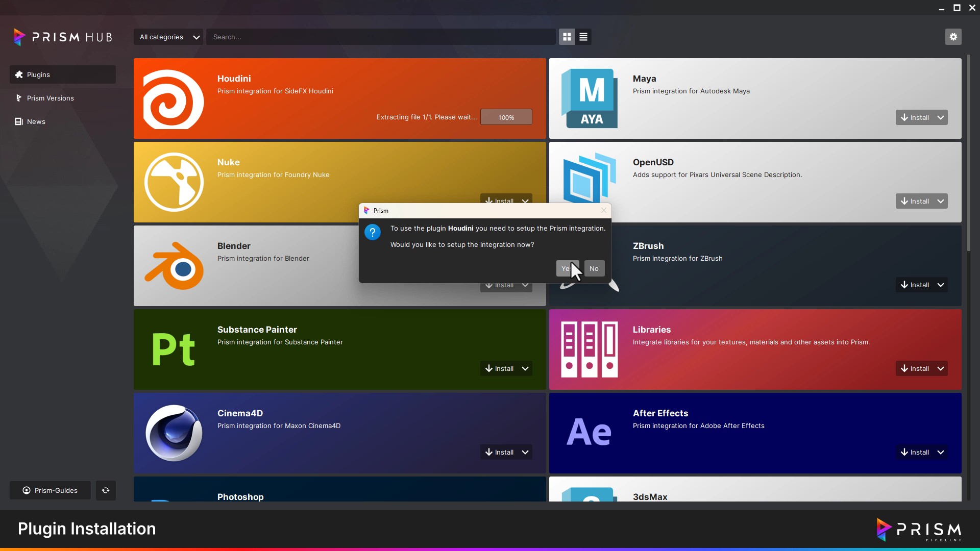Viewport: 980px width, 551px height.
Task: Install the Libraries plugin
Action: (915, 368)
